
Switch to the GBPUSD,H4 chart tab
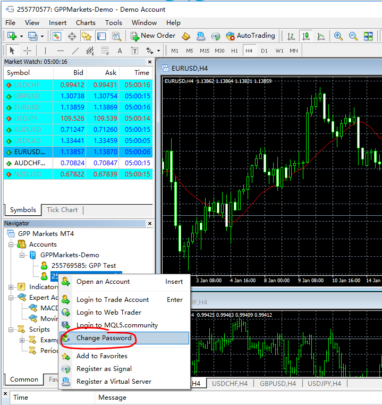[278, 384]
